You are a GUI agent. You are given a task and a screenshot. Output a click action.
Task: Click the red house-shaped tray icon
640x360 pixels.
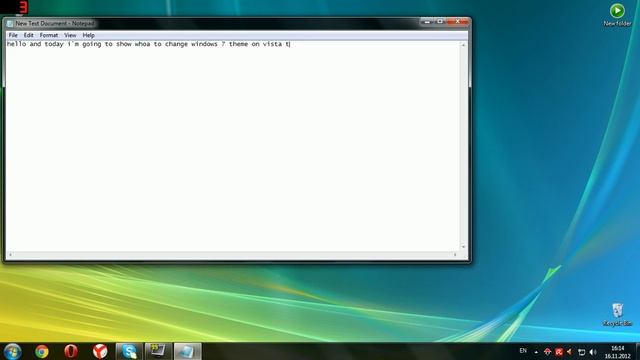(x=547, y=351)
